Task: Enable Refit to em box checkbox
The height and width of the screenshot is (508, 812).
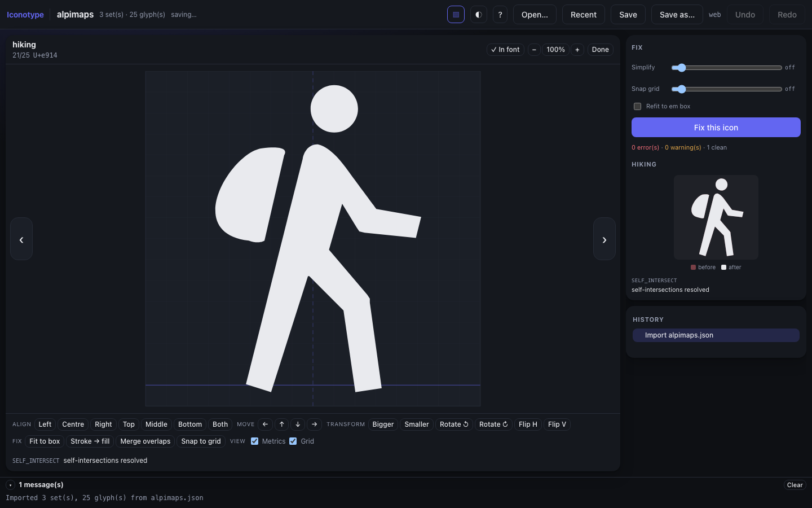Action: (638, 106)
